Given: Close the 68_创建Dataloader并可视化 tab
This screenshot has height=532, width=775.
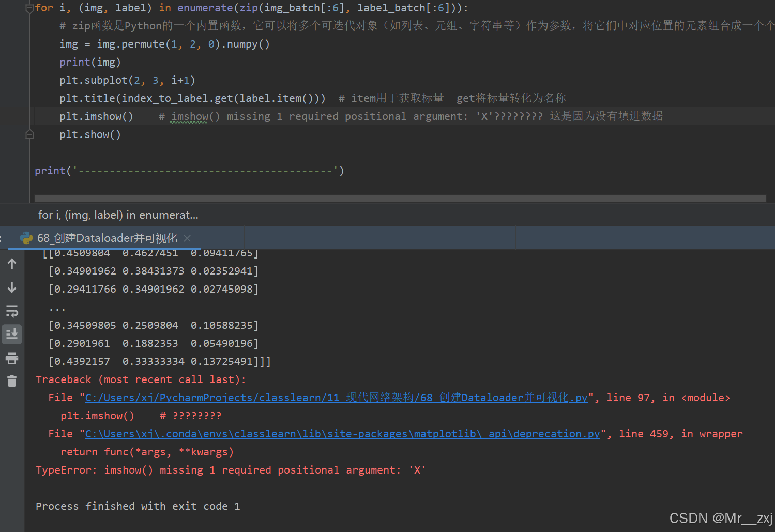Looking at the screenshot, I should [187, 238].
